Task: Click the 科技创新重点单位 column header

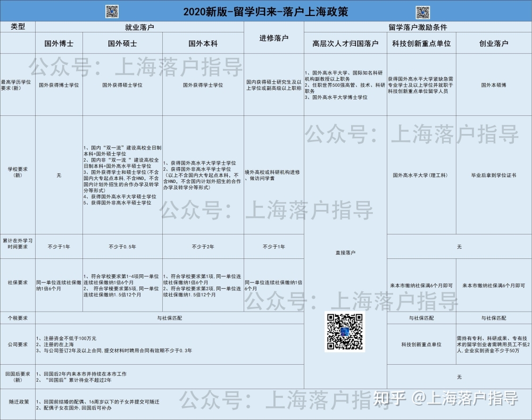Action: pyautogui.click(x=421, y=43)
